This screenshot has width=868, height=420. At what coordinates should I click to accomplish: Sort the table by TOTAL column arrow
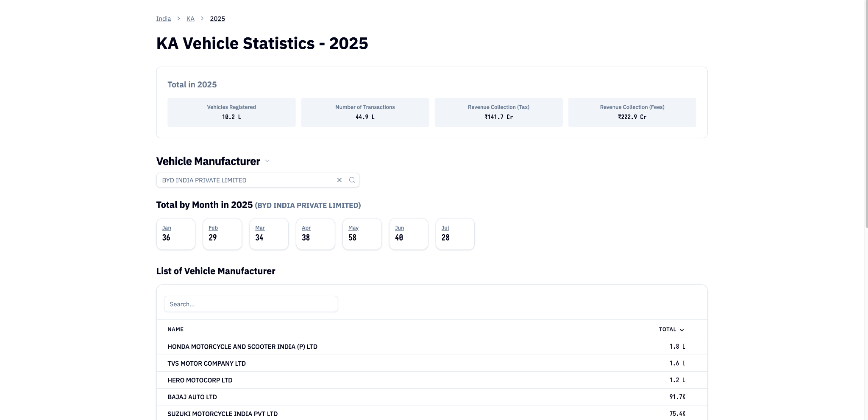[682, 330]
